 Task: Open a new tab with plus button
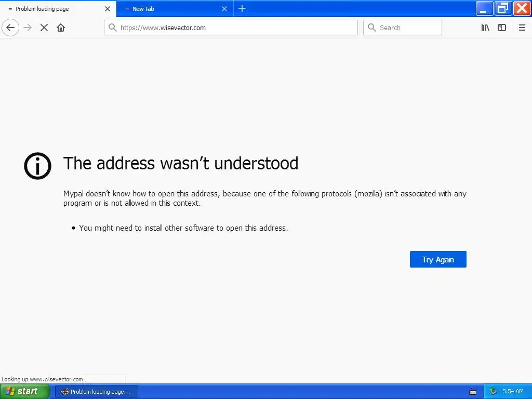pos(242,8)
